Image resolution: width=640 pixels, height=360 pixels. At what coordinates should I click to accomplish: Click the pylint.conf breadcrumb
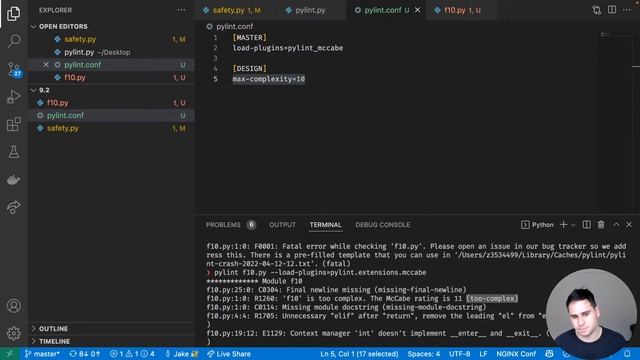coord(234,27)
